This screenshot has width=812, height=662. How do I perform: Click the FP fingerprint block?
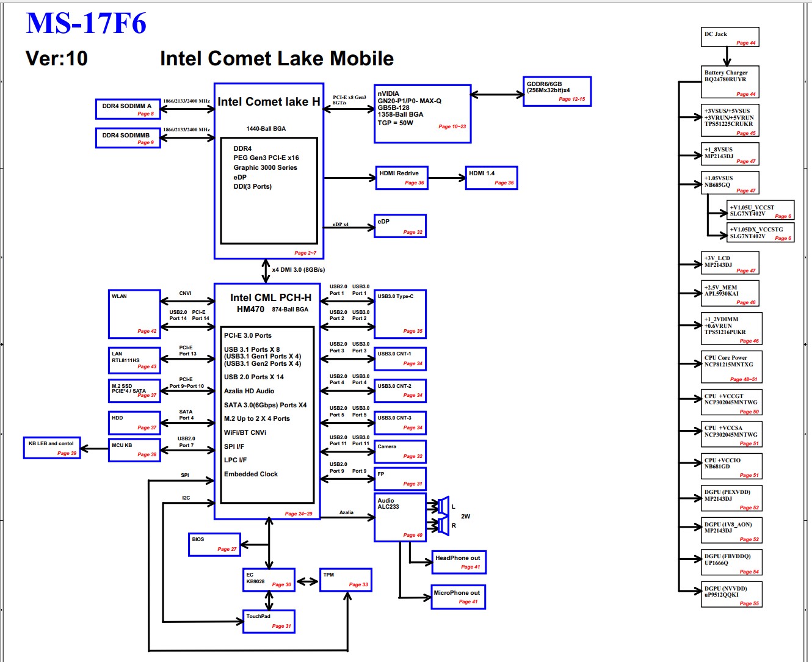(x=400, y=479)
